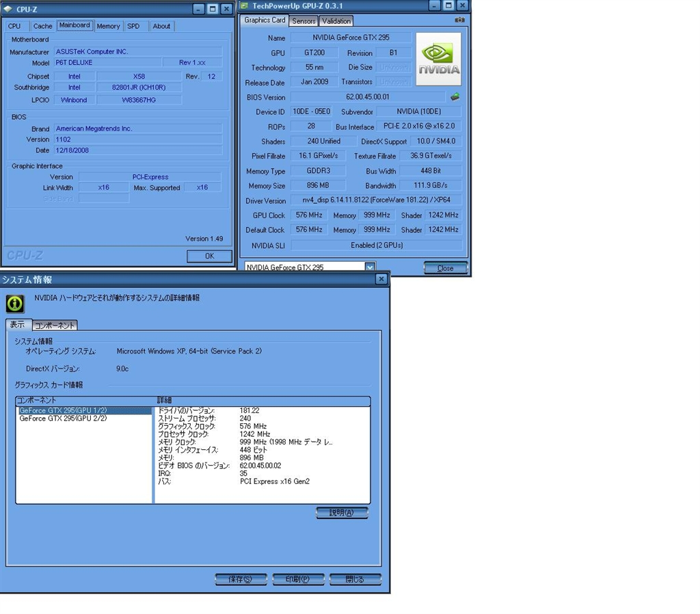Close the system information window with its X
The width and height of the screenshot is (700, 614).
381,279
